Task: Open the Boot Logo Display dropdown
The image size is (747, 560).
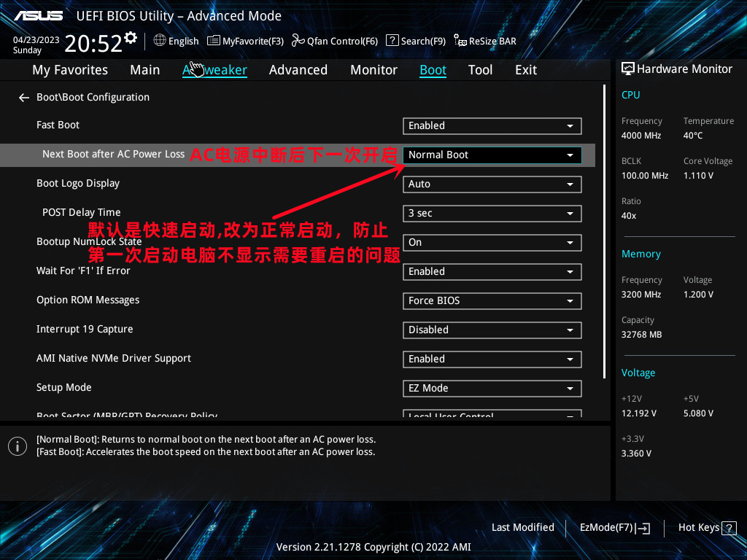Action: [x=492, y=184]
